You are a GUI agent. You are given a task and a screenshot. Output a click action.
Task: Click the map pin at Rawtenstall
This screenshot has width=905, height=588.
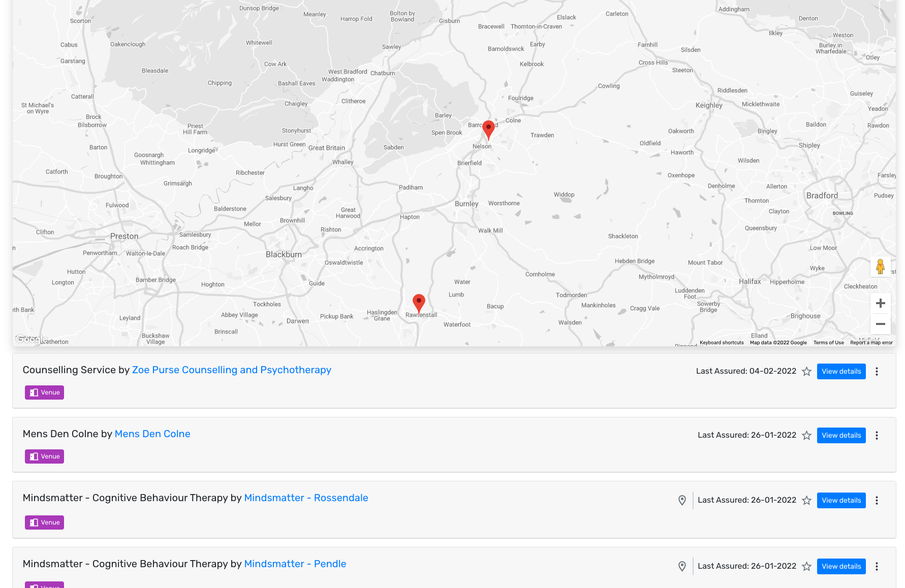coord(419,304)
